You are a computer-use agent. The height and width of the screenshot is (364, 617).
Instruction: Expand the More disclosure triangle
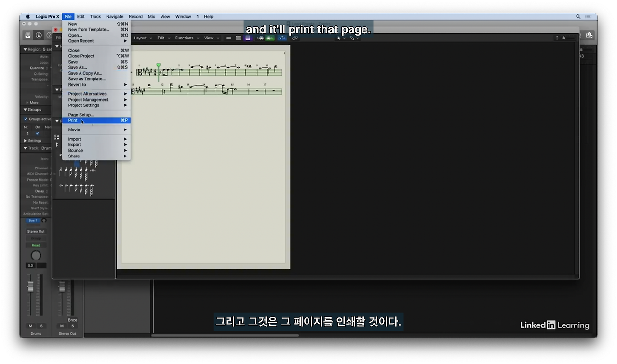pyautogui.click(x=27, y=103)
